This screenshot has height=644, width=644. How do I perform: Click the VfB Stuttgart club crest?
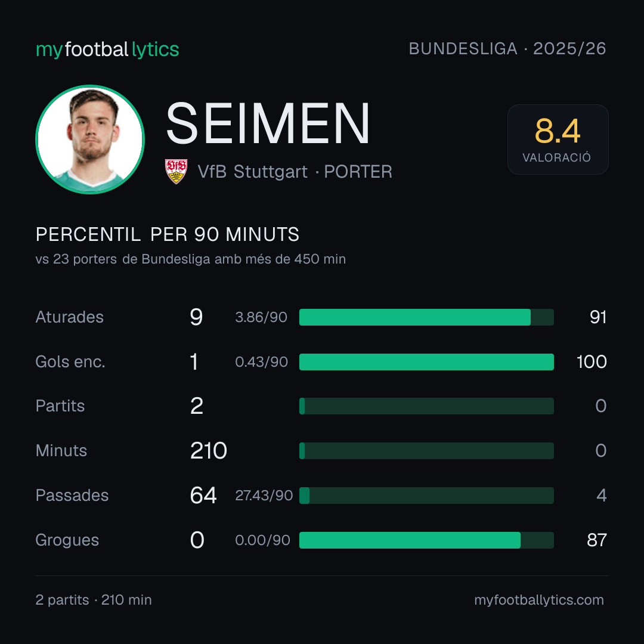coord(176,171)
